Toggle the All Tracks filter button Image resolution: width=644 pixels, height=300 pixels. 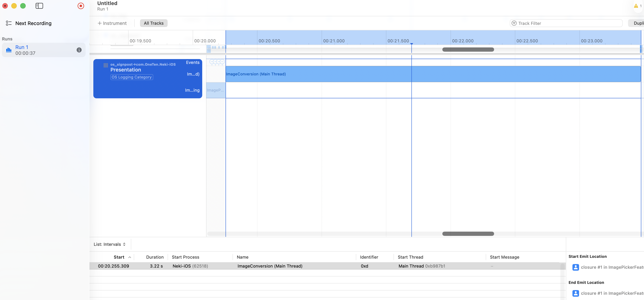tap(153, 23)
